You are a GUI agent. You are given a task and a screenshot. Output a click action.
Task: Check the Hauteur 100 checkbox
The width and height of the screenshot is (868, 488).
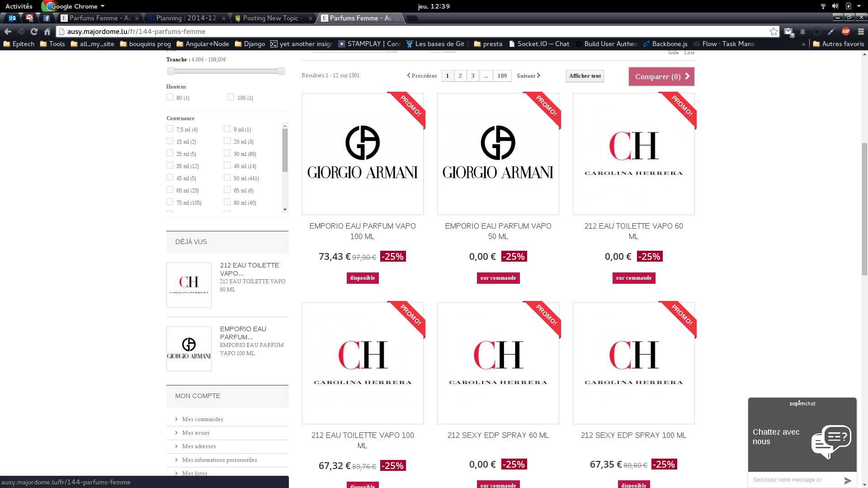coord(231,97)
